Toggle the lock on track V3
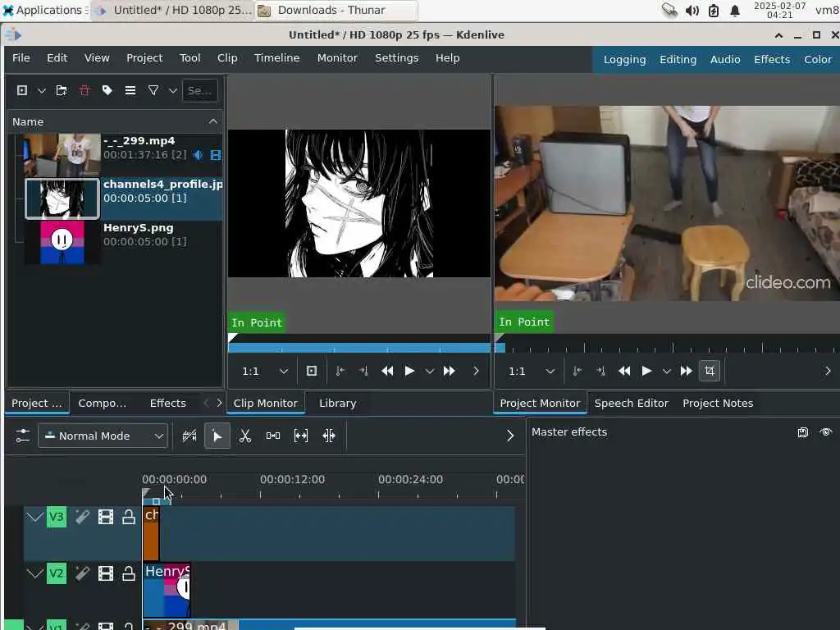 [129, 517]
